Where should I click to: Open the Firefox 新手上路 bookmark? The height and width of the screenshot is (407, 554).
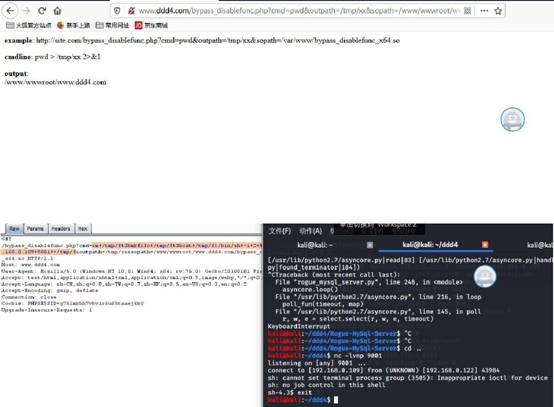[73, 25]
